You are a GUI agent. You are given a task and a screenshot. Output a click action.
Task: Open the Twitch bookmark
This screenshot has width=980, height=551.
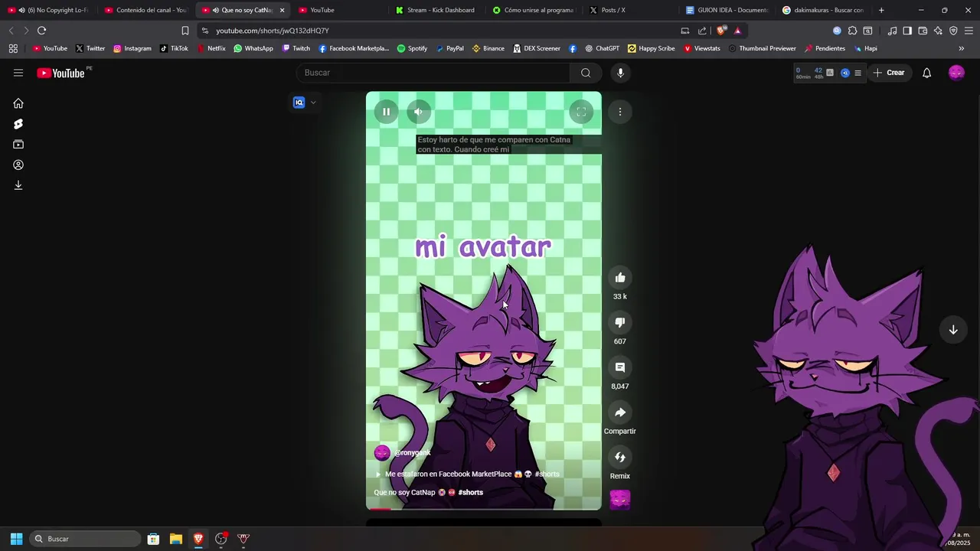coord(296,48)
